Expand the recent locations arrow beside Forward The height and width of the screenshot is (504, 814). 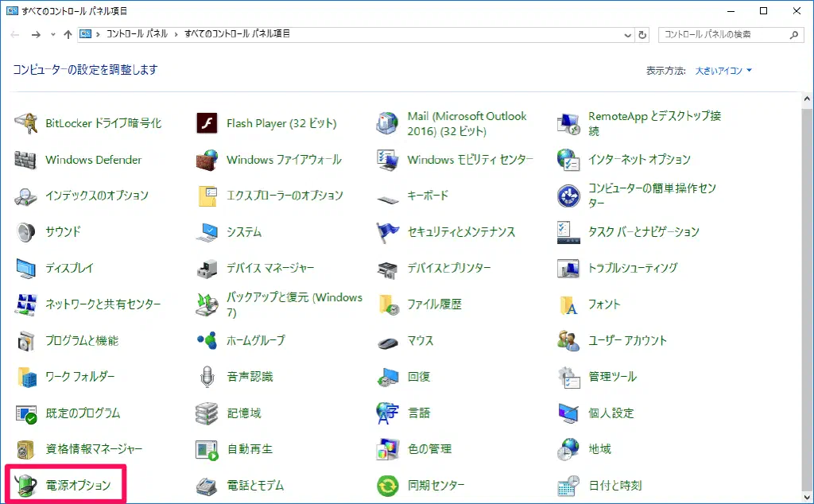pos(53,35)
